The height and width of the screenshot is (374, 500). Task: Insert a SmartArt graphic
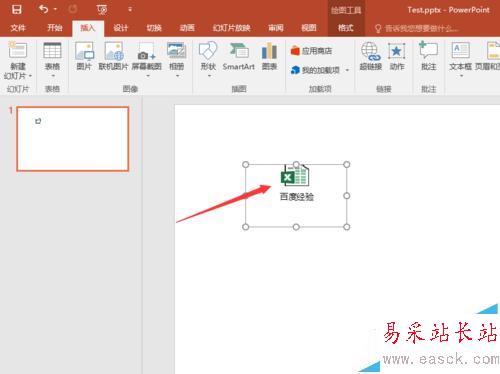pos(239,56)
